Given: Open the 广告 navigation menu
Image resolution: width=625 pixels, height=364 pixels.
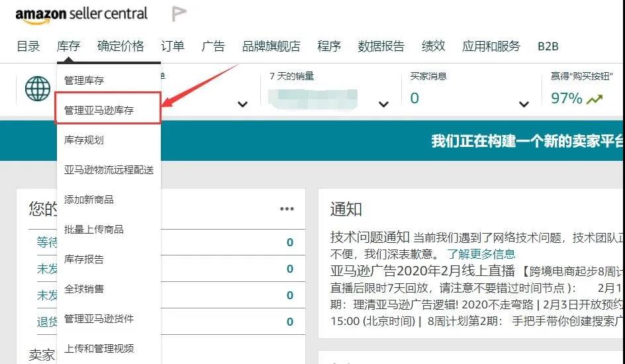Looking at the screenshot, I should [x=213, y=46].
